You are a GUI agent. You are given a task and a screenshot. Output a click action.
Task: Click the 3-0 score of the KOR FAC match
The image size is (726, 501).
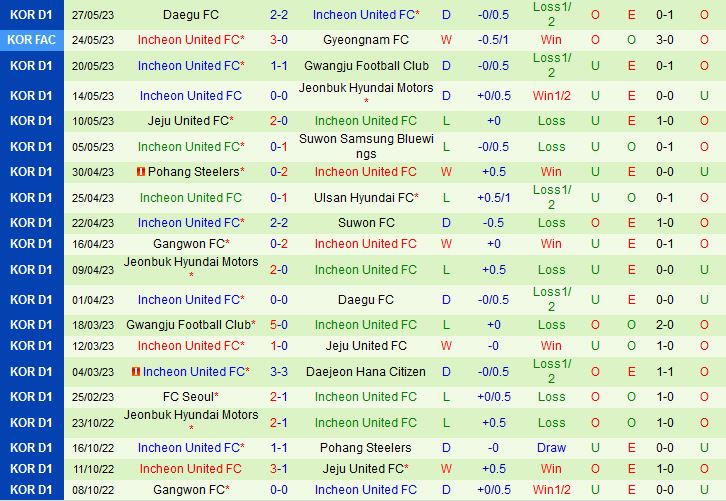tap(279, 40)
